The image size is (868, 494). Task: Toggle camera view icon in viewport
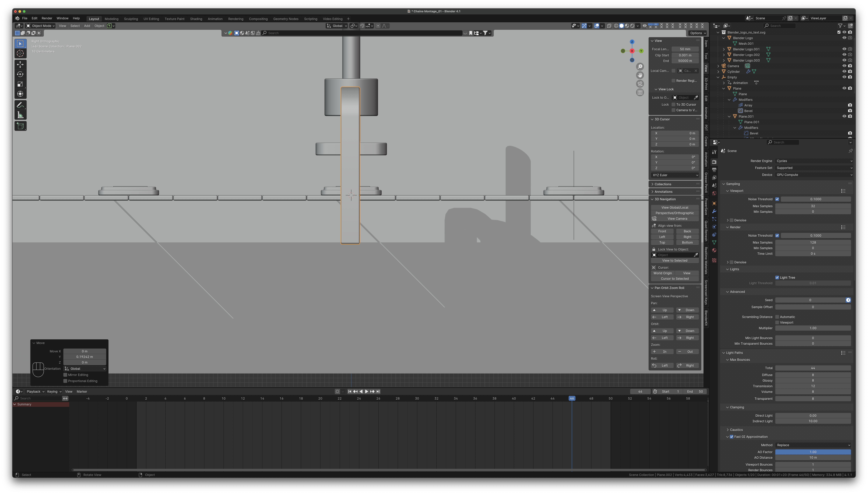point(640,84)
